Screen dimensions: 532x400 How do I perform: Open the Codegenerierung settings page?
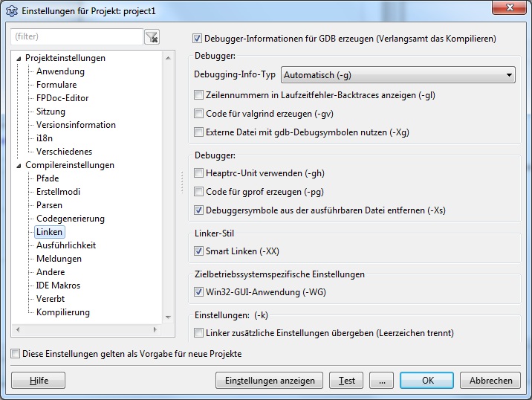[71, 219]
